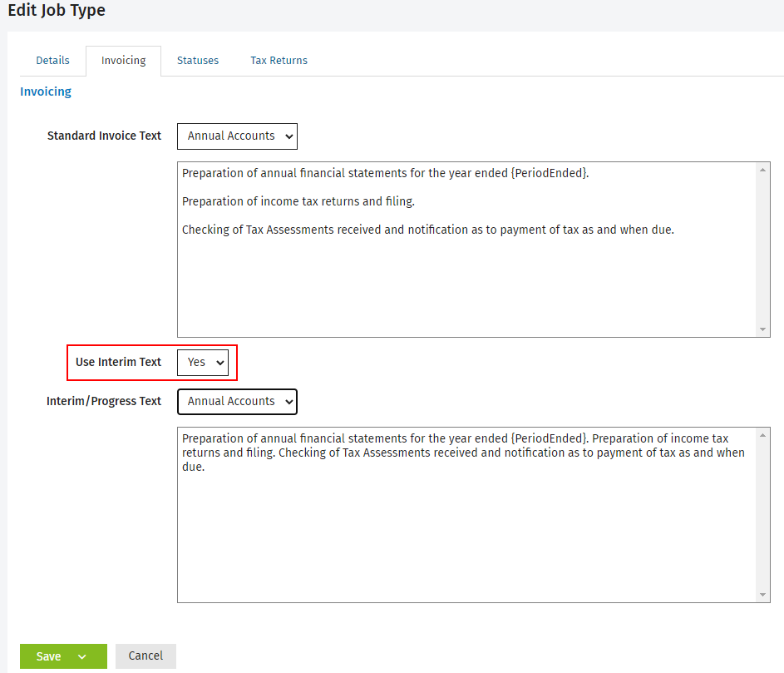Click the green Save button
The height and width of the screenshot is (673, 784).
pos(48,656)
